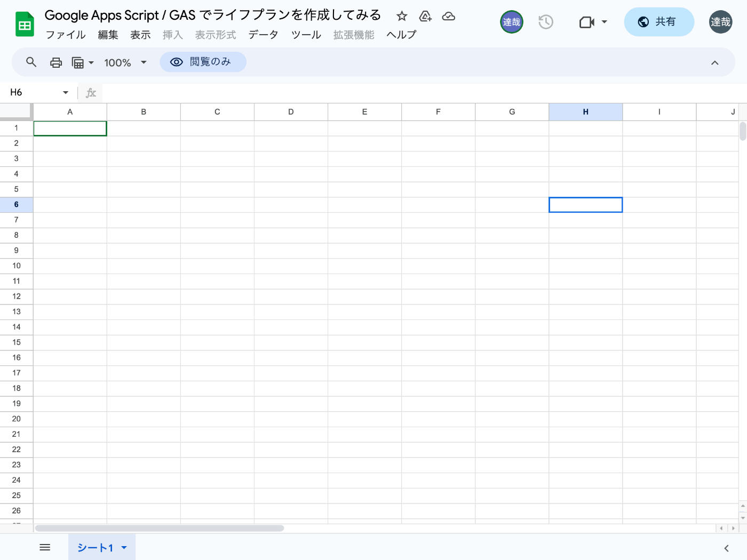The height and width of the screenshot is (560, 747).
Task: Select cell A1
Action: 70,129
